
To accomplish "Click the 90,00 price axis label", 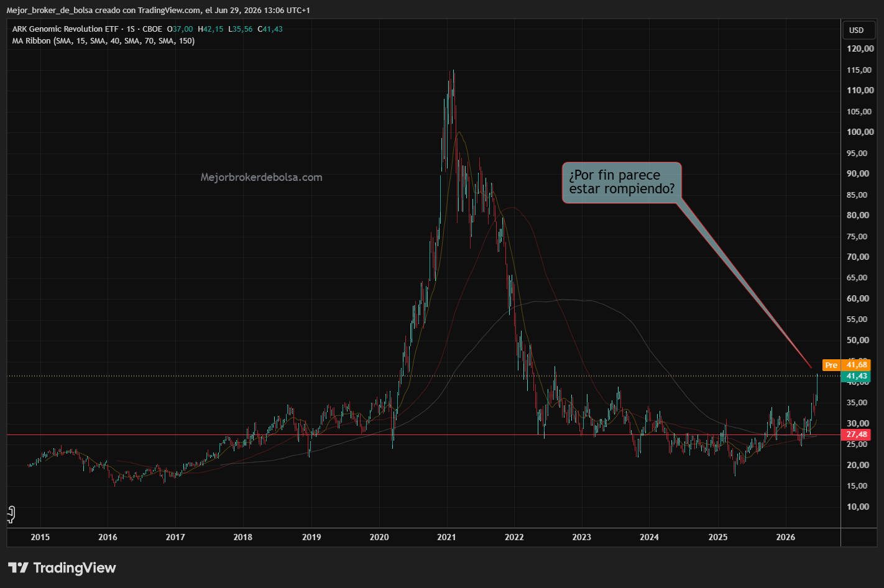I will tap(858, 173).
